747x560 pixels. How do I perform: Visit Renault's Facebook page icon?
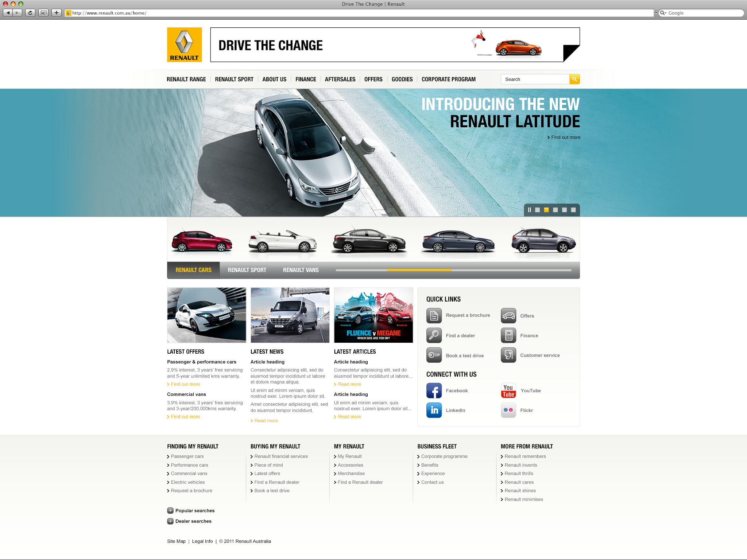tap(434, 390)
